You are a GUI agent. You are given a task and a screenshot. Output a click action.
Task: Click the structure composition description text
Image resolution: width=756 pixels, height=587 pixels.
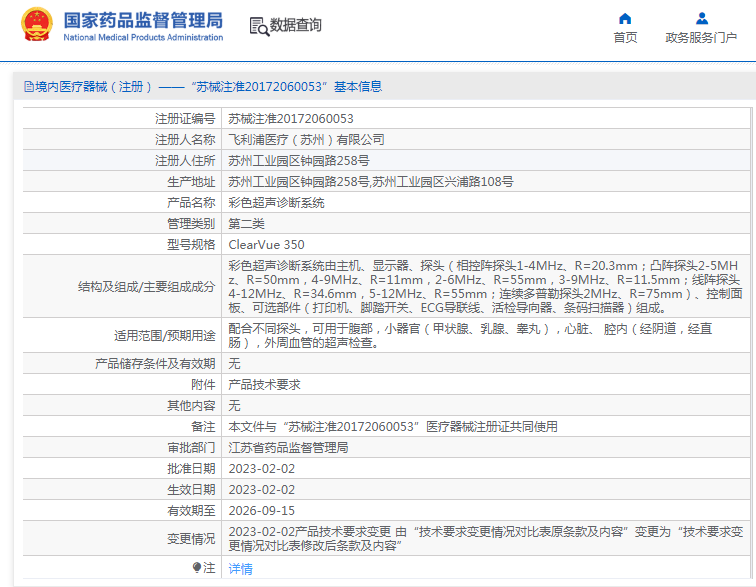tap(485, 287)
